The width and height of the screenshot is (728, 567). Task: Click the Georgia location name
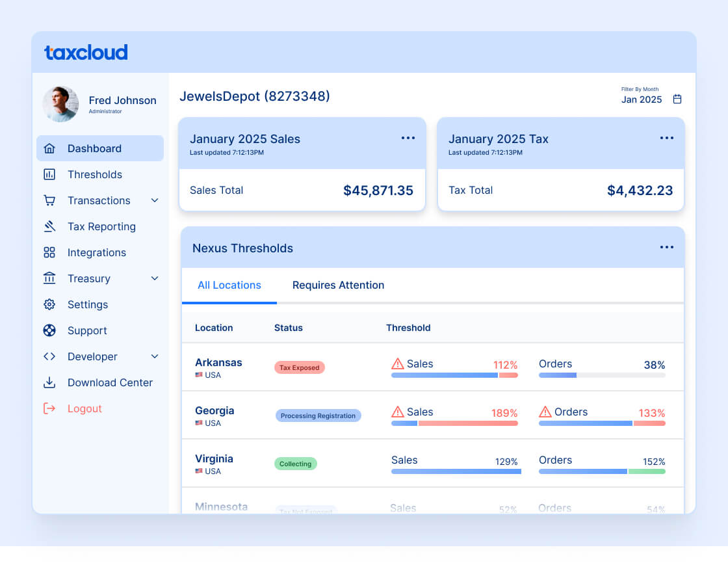pos(214,410)
